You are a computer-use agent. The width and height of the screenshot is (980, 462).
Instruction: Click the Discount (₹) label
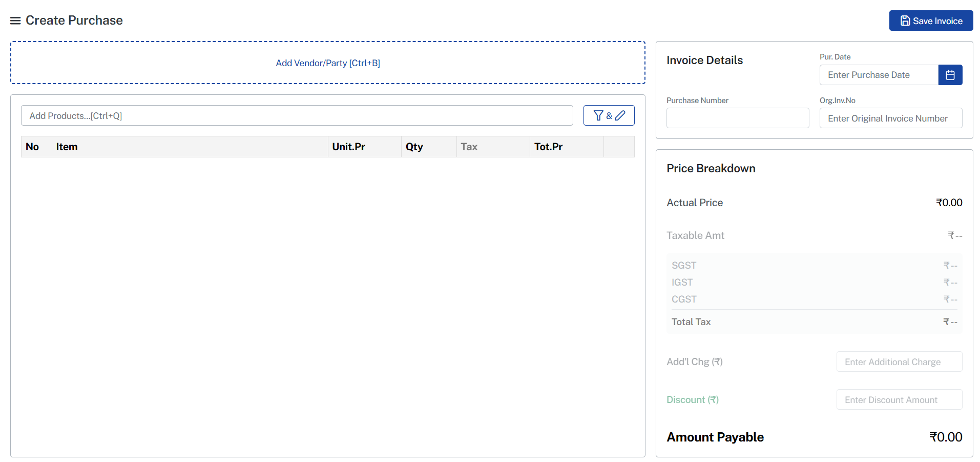coord(693,399)
